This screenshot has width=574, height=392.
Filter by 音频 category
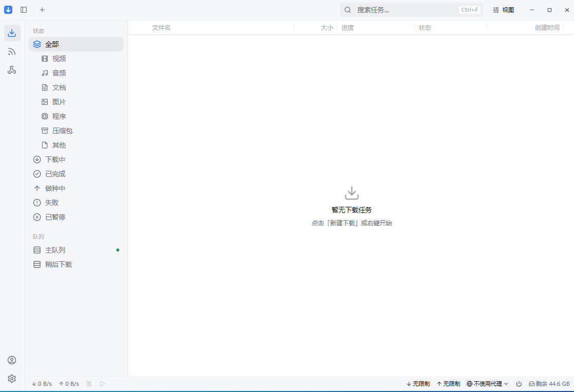coord(76,73)
